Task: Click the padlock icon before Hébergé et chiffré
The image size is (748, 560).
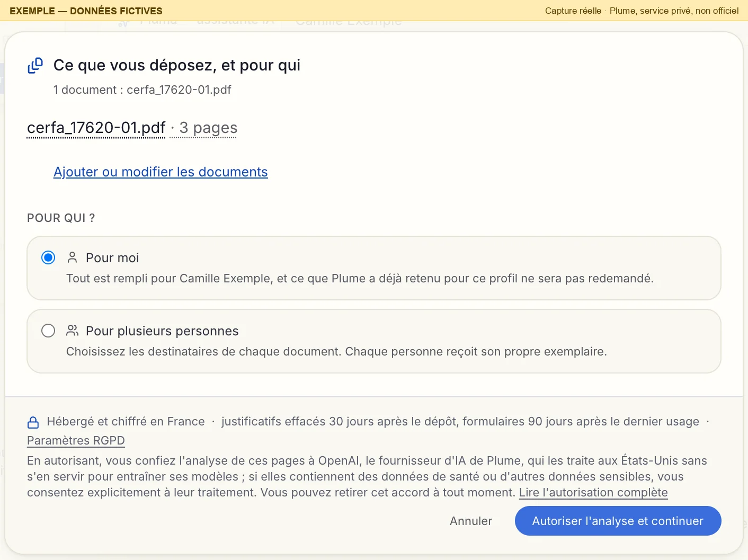Action: 33,422
